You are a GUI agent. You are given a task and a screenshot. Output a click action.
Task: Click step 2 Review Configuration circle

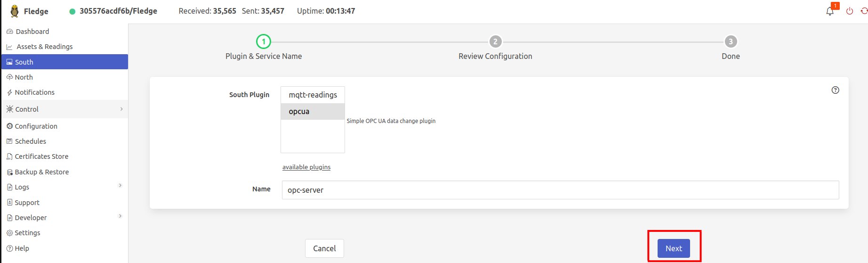pos(495,41)
